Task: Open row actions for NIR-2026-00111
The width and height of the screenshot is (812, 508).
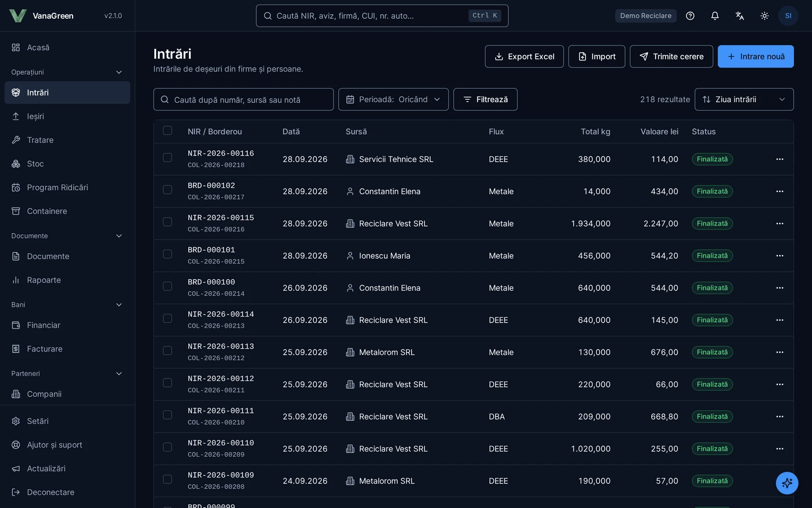Action: [780, 417]
